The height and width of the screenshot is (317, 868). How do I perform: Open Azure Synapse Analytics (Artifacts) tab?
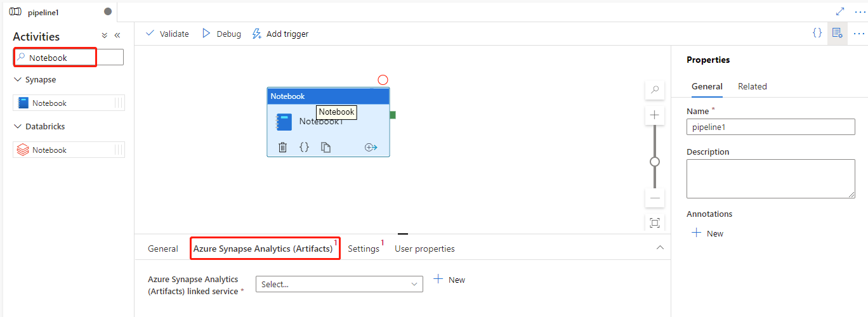coord(263,249)
